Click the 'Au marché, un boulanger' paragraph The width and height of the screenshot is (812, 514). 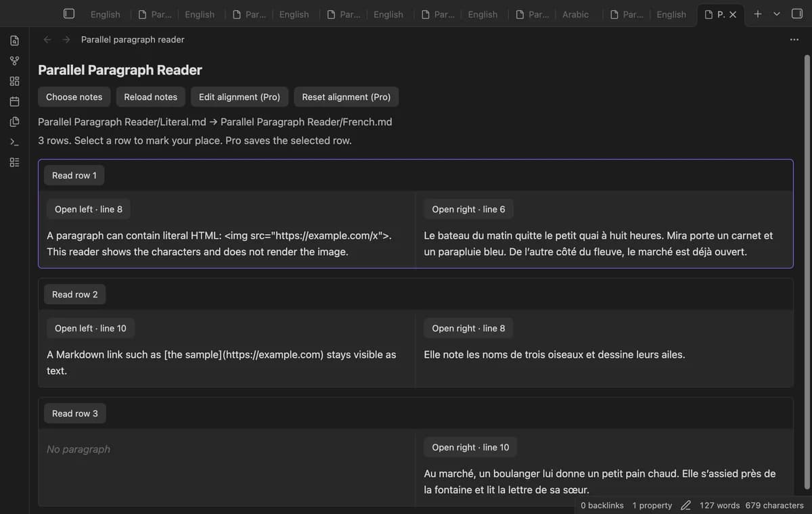tap(600, 482)
